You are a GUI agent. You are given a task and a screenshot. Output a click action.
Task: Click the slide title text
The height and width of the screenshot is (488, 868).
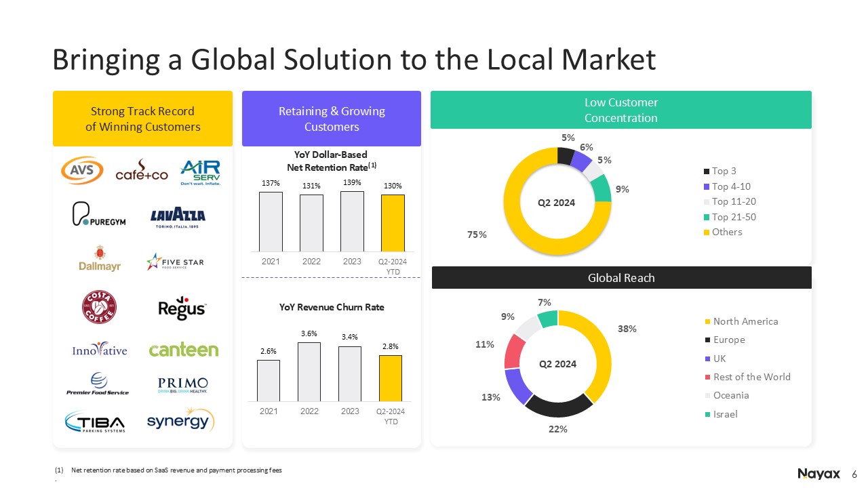click(354, 60)
